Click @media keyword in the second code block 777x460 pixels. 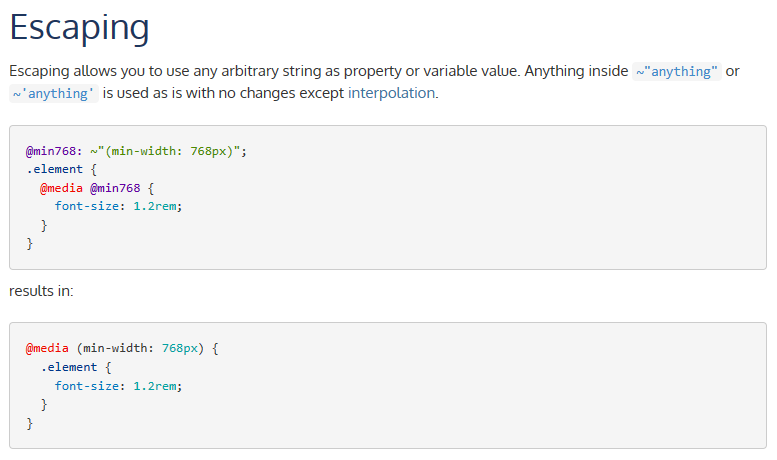[48, 349]
